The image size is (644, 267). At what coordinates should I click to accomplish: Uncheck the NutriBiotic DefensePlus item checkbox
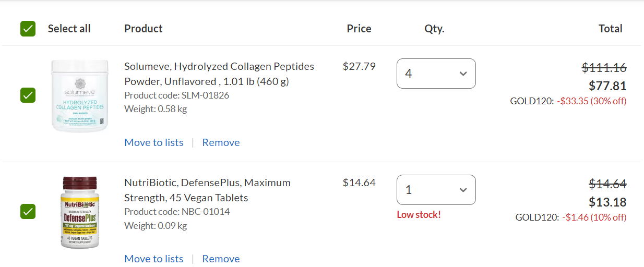coord(28,212)
